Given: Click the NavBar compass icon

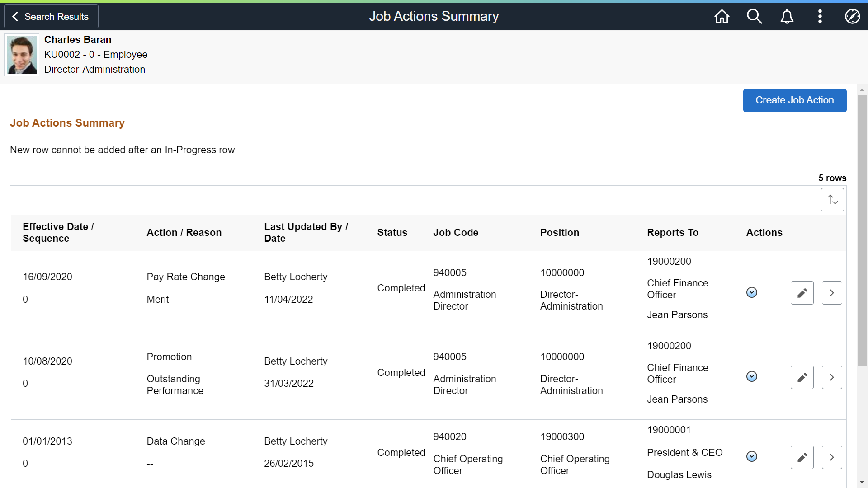Looking at the screenshot, I should click(x=852, y=17).
